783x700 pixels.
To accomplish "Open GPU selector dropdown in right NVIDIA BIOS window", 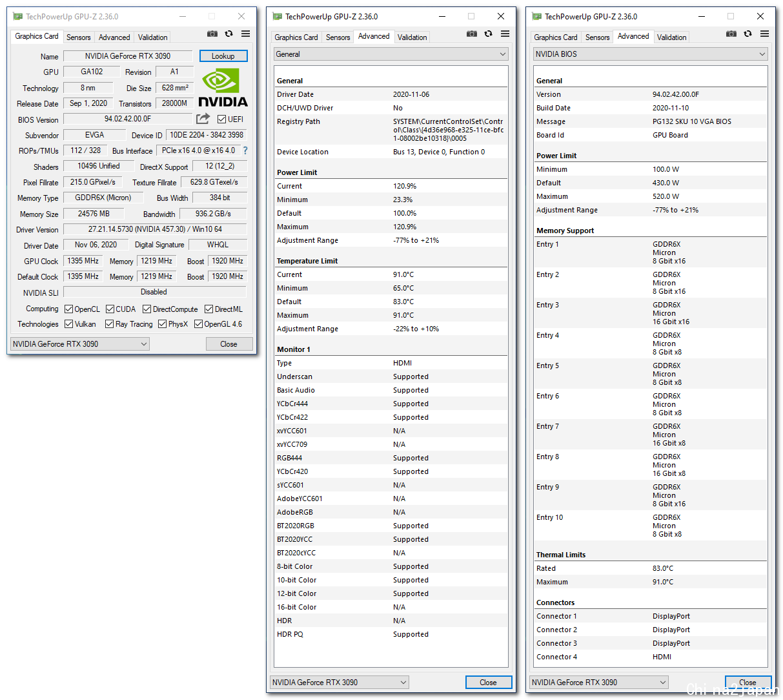I will [599, 683].
